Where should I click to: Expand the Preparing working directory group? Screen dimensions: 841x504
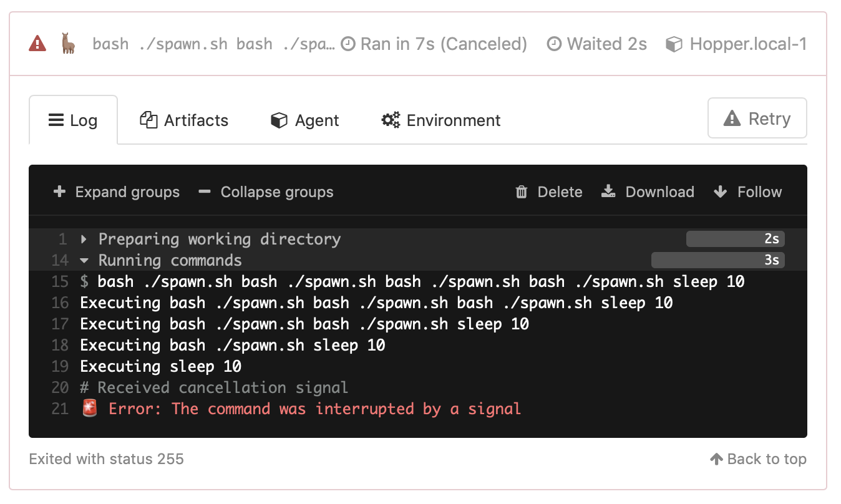pyautogui.click(x=84, y=239)
